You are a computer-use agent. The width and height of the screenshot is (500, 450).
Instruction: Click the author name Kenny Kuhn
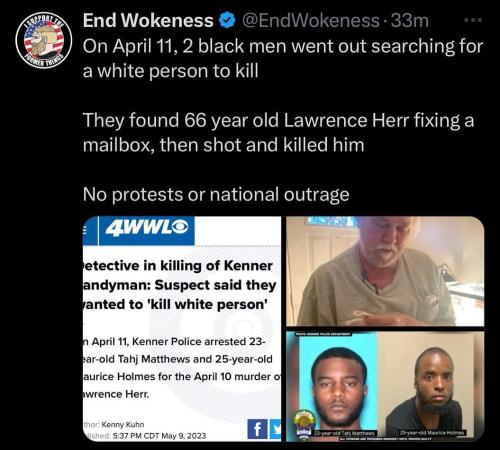pos(123,425)
